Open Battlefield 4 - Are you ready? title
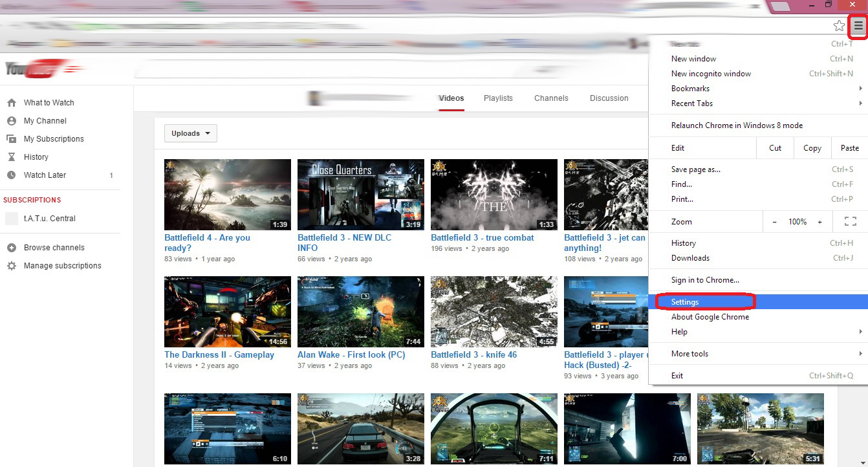This screenshot has width=868, height=467. [x=207, y=243]
